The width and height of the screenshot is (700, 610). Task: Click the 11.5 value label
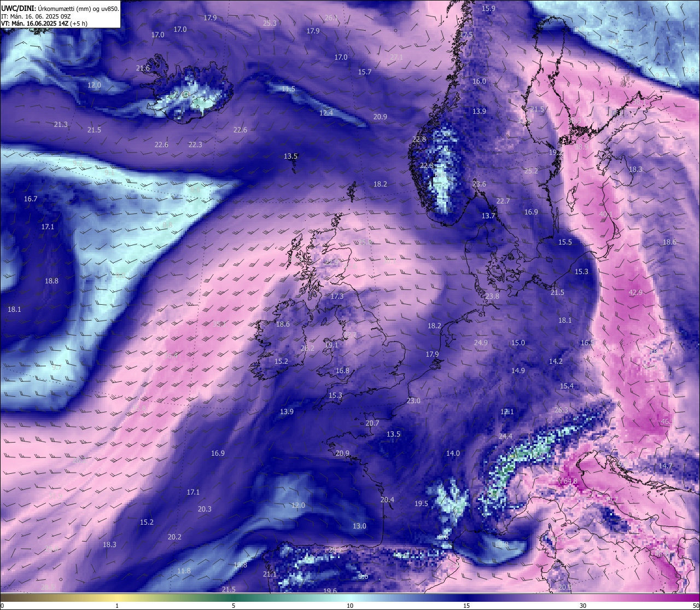(x=288, y=89)
